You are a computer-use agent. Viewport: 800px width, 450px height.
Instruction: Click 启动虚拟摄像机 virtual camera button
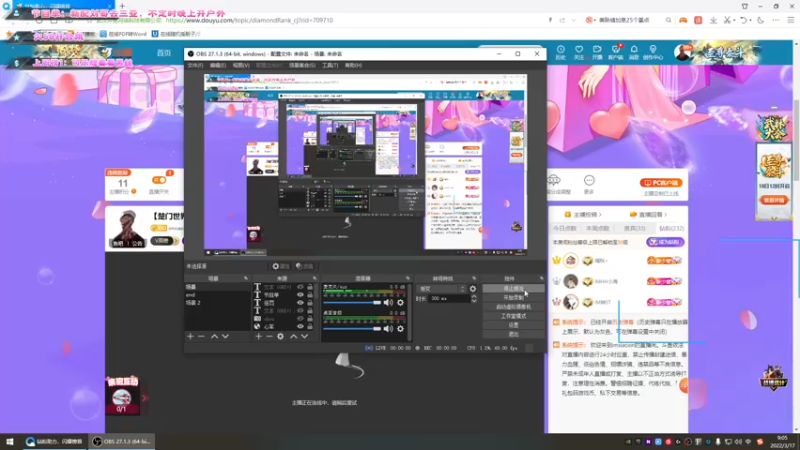[x=513, y=307]
